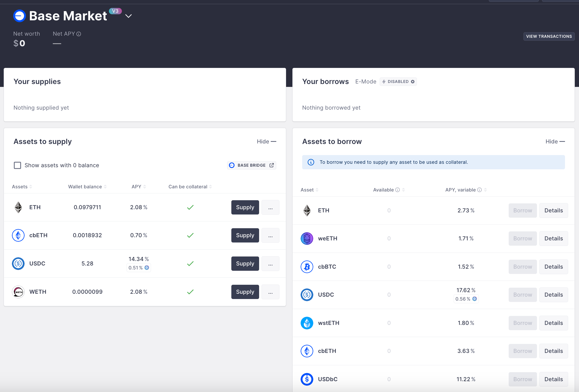Image resolution: width=579 pixels, height=392 pixels.
Task: Click the info icon in borrow notice
Action: (x=311, y=162)
